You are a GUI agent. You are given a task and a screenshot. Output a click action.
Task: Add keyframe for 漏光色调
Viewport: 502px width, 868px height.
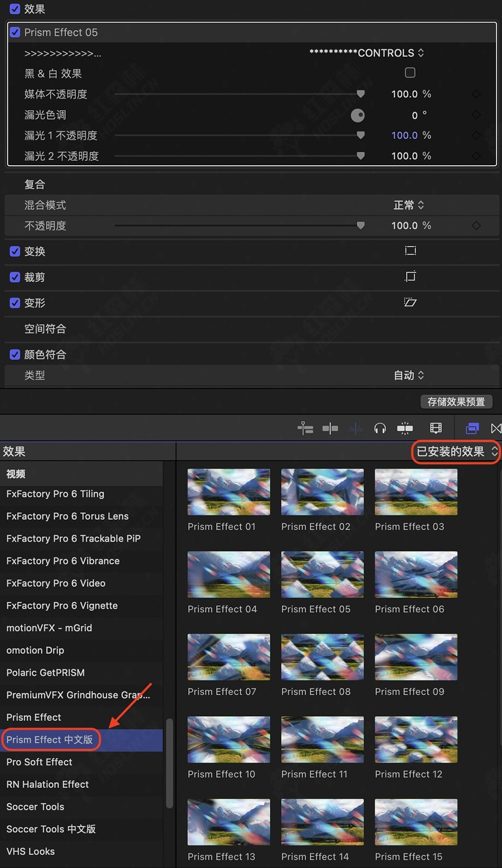(476, 115)
